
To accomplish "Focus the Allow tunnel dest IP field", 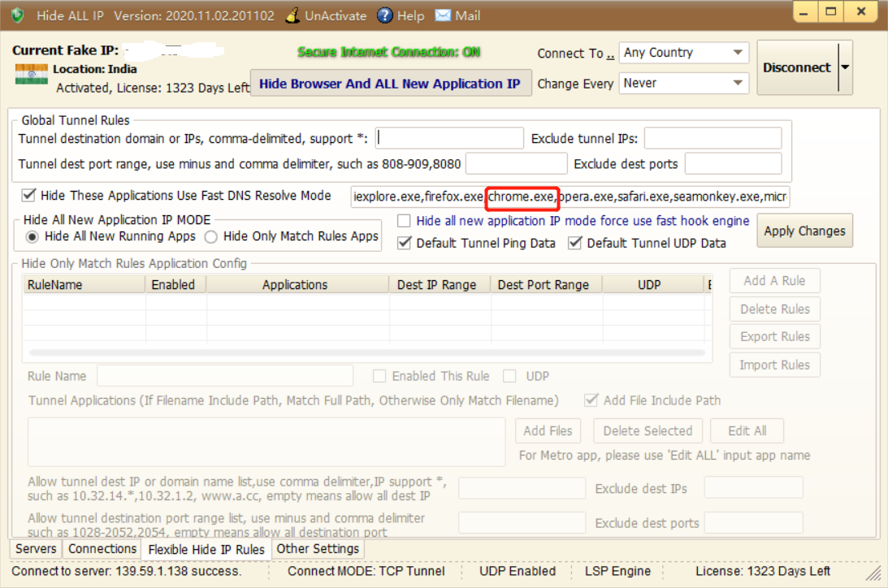I will pyautogui.click(x=522, y=488).
